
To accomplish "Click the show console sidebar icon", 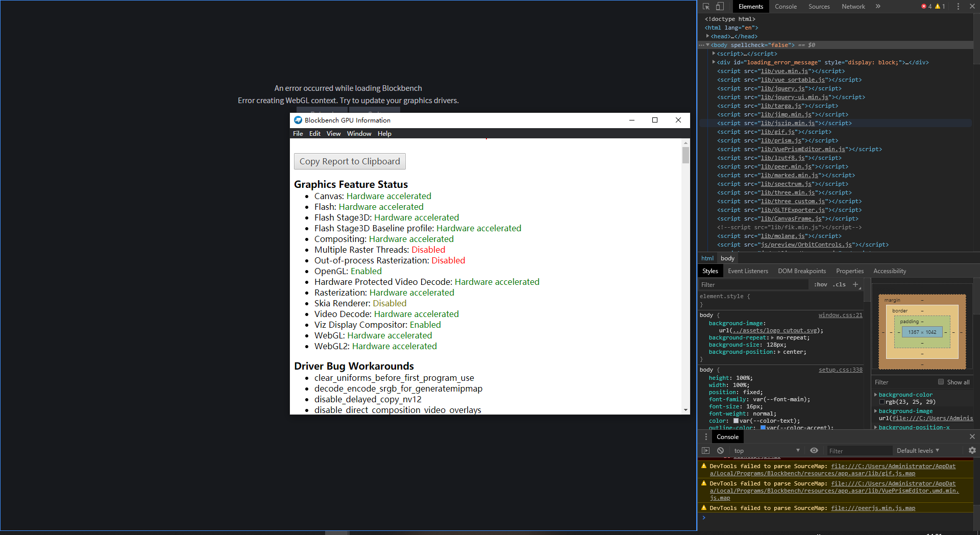I will point(706,450).
